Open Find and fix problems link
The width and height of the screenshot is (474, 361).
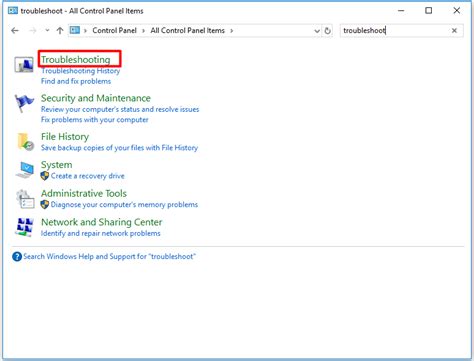pos(76,81)
